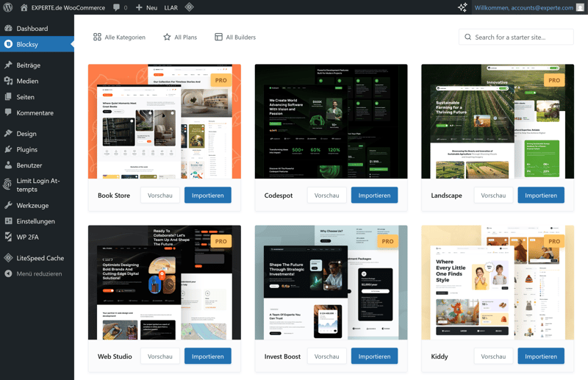Open Einstellungen settings in sidebar

(x=35, y=221)
